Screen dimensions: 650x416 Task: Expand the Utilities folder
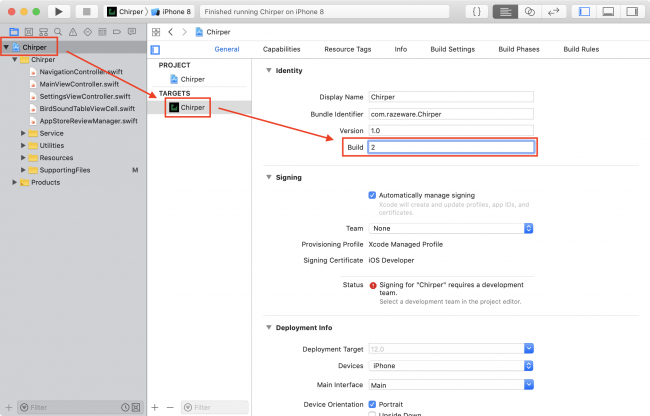pyautogui.click(x=23, y=145)
